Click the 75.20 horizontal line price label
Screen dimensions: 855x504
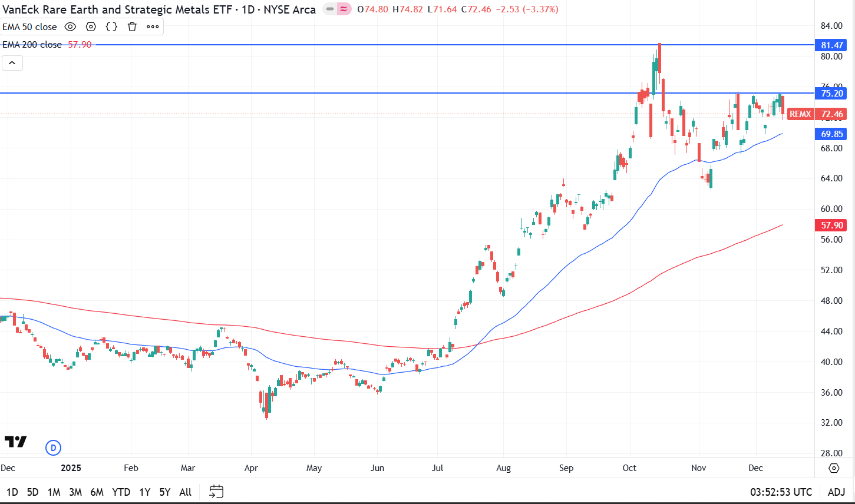tap(831, 93)
